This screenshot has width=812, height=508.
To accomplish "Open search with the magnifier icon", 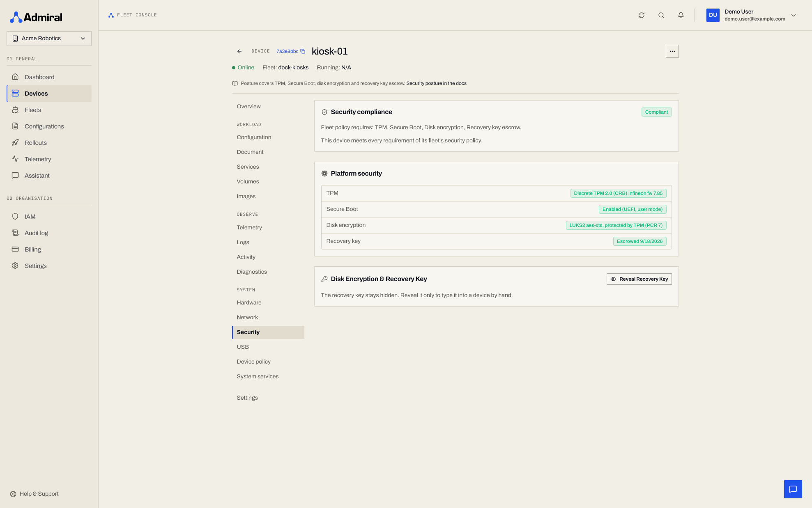I will pos(661,15).
